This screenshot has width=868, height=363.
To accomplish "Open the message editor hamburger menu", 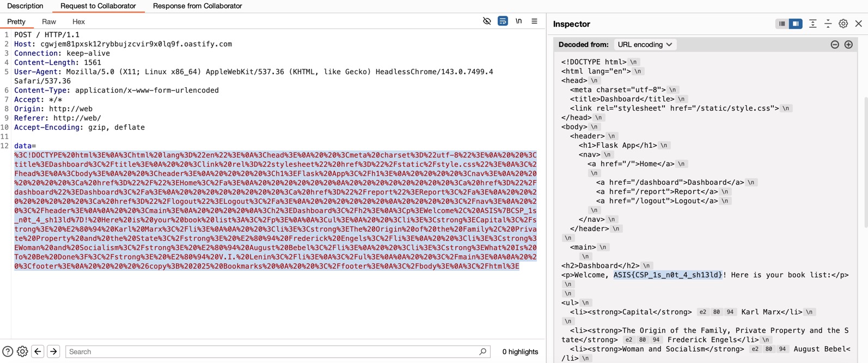I will click(x=534, y=21).
